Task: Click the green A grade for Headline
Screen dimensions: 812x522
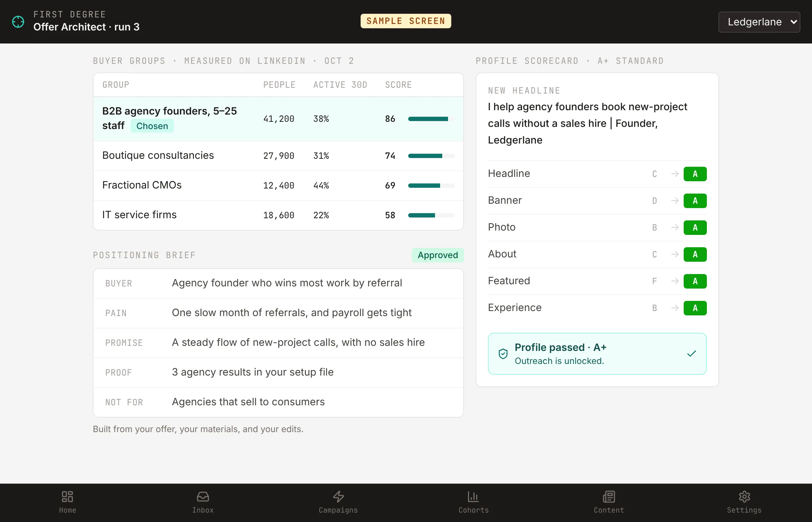Action: 695,174
